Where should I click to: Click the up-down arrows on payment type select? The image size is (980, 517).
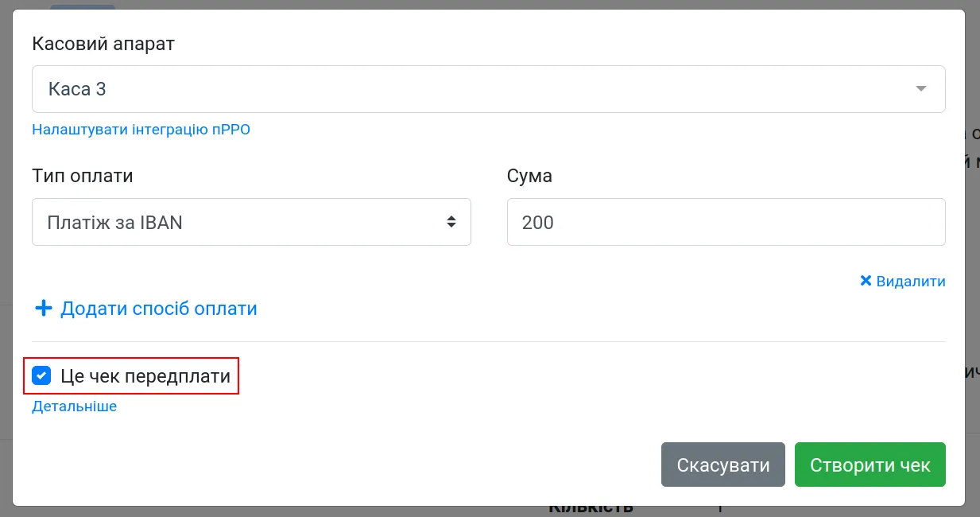451,222
